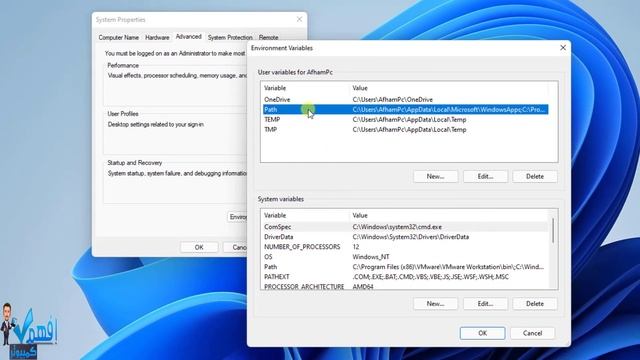Select the TMP user variable
The image size is (640, 360).
(x=405, y=129)
